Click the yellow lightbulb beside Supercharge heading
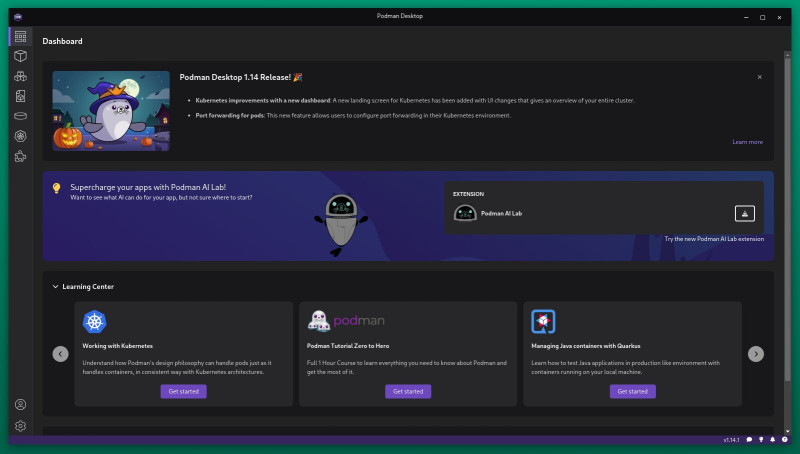 57,188
